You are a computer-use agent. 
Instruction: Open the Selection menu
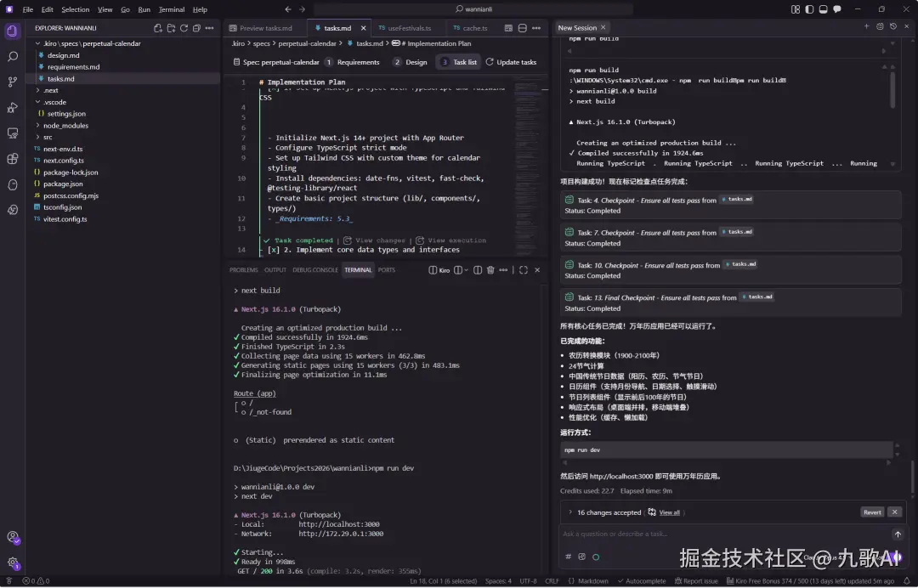76,9
